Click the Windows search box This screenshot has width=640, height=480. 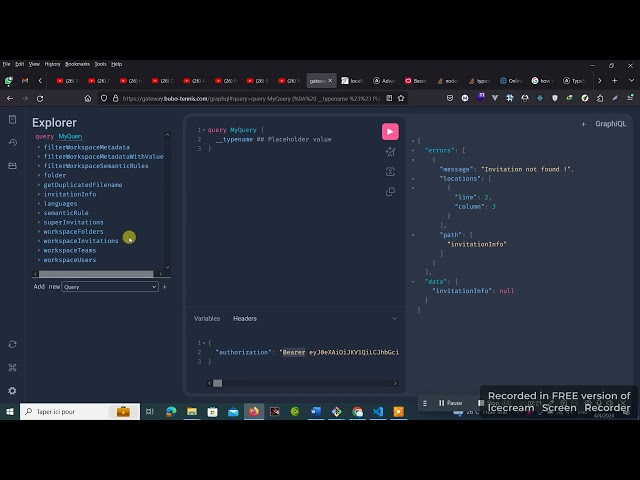(80, 412)
